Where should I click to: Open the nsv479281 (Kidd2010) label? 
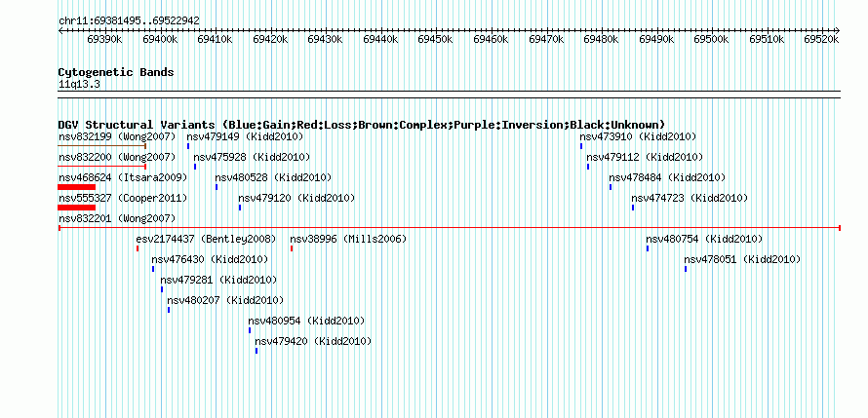coord(218,280)
